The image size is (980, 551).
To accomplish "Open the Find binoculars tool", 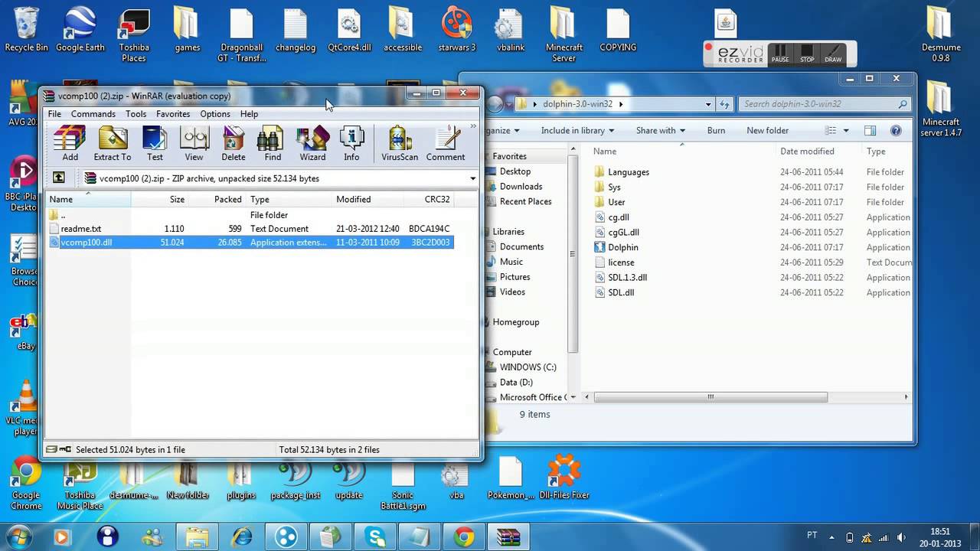I will click(x=273, y=144).
